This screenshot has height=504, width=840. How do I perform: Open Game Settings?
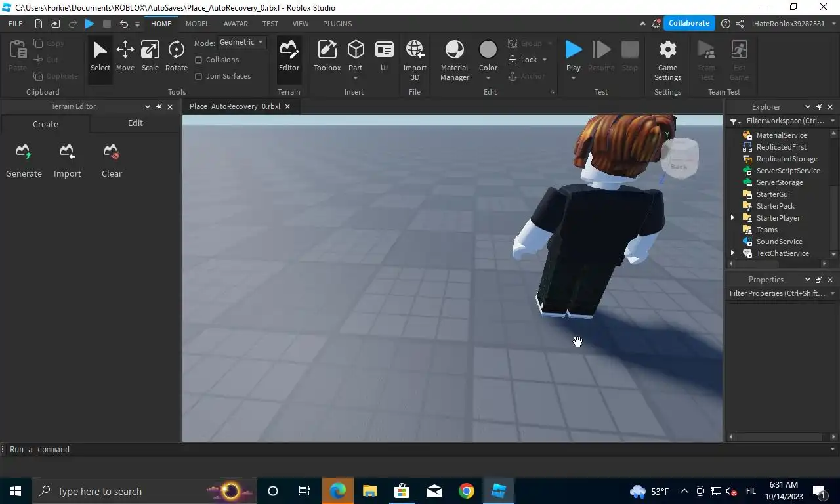[x=667, y=60]
